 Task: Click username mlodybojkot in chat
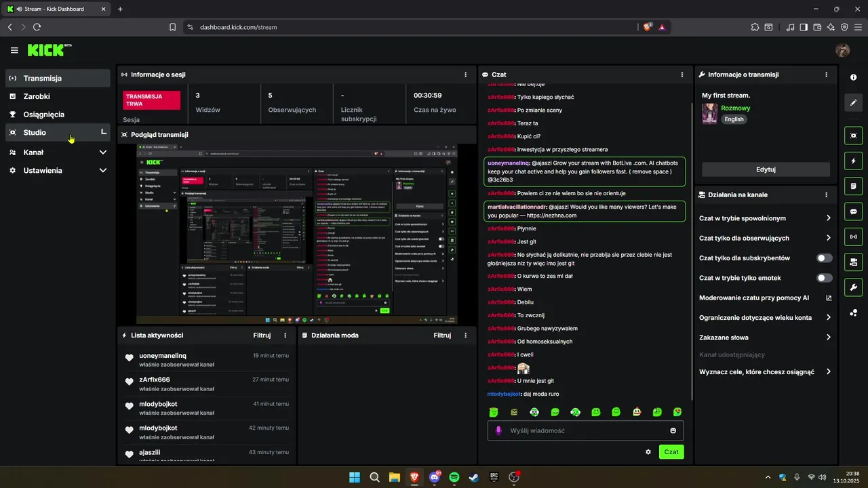pyautogui.click(x=504, y=394)
